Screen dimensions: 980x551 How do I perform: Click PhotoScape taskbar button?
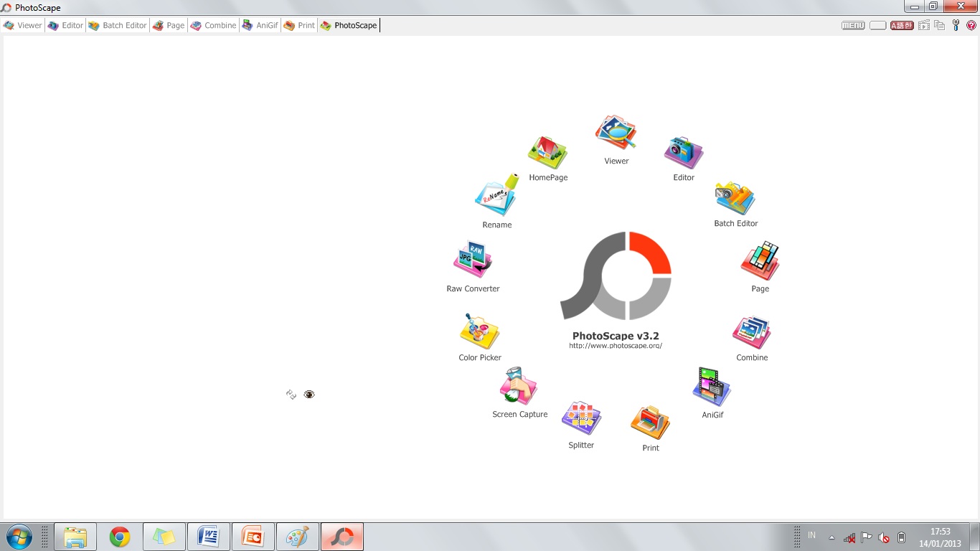click(x=342, y=537)
